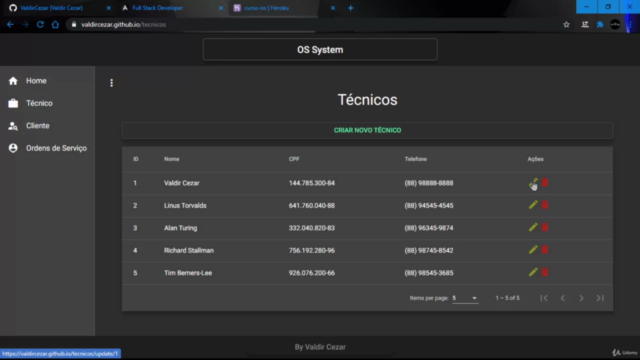The image size is (640, 360).
Task: Bookmark page with star icon
Action: tap(566, 24)
